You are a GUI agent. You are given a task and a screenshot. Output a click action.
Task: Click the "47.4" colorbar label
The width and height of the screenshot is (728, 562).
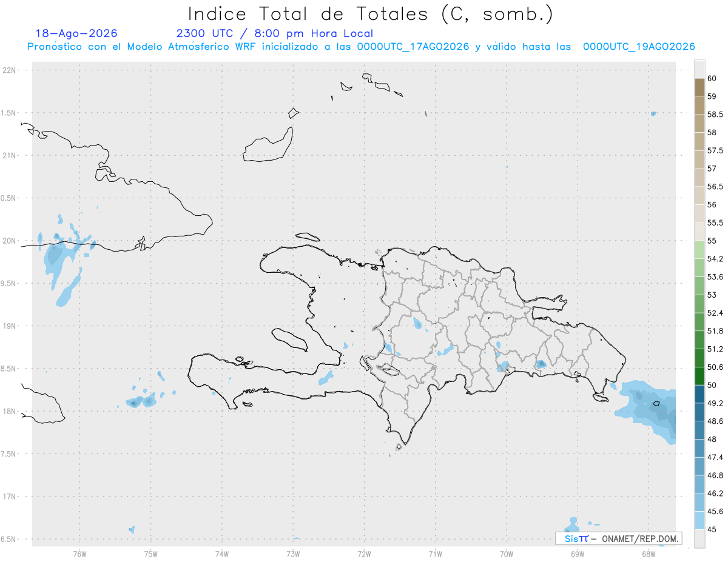715,457
